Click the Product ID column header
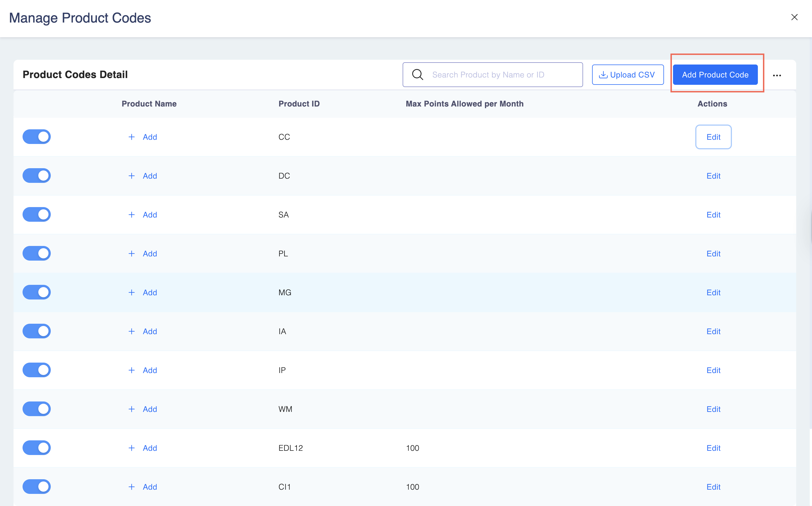The height and width of the screenshot is (506, 812). pos(299,104)
